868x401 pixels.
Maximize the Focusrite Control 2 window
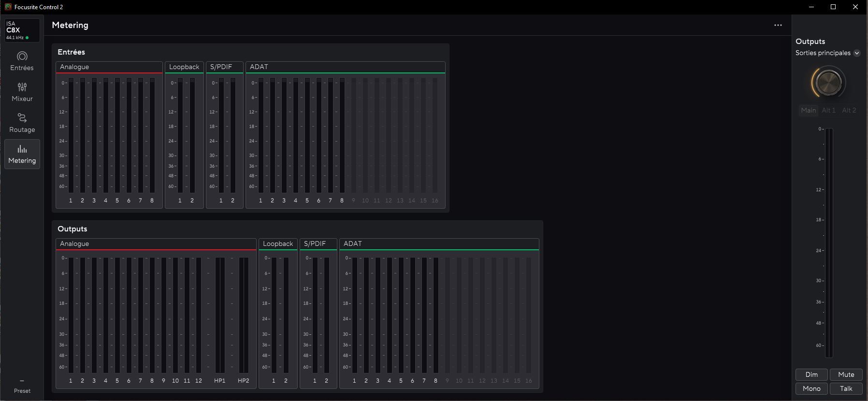833,7
